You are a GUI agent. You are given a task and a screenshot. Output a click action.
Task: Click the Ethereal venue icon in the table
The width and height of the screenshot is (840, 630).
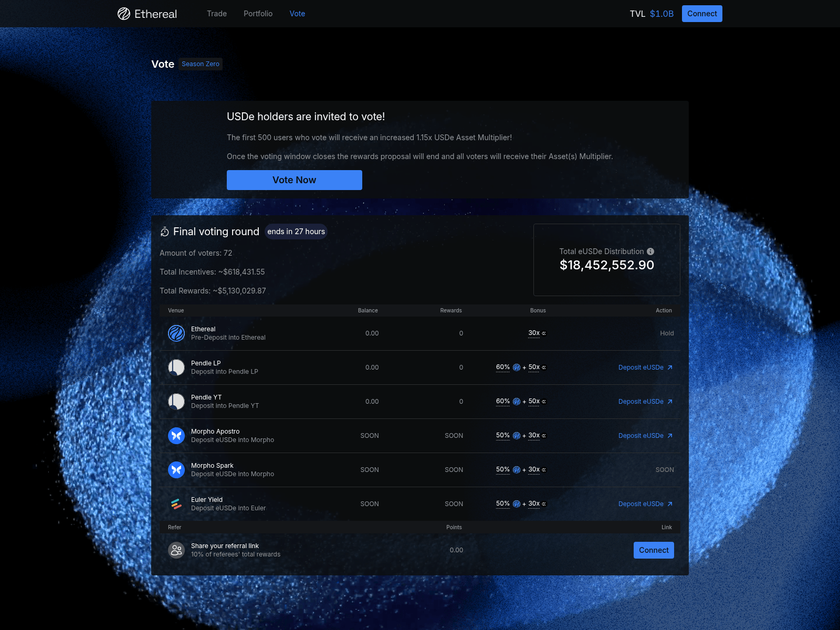[176, 333]
